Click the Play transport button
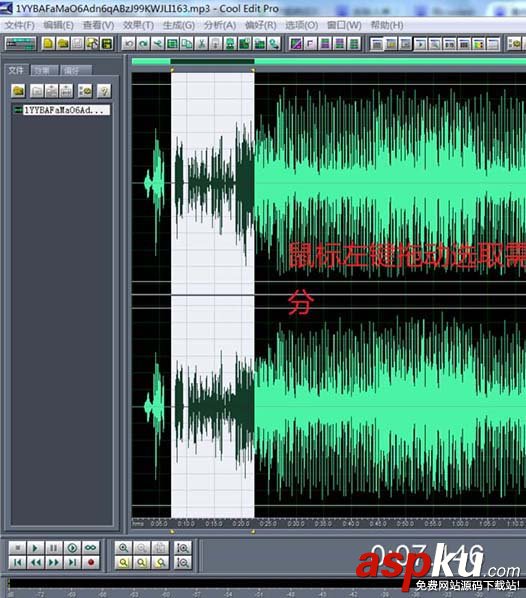This screenshot has height=598, width=526. pos(35,548)
